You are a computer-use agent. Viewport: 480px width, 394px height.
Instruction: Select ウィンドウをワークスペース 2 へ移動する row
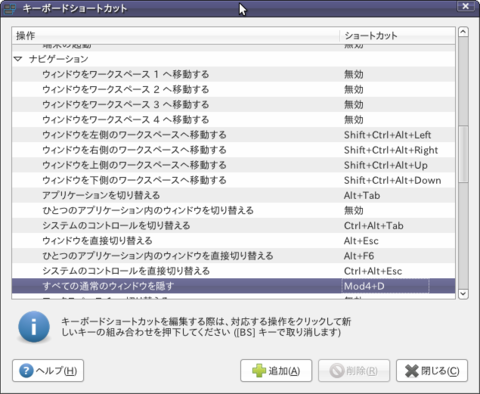coord(233,89)
